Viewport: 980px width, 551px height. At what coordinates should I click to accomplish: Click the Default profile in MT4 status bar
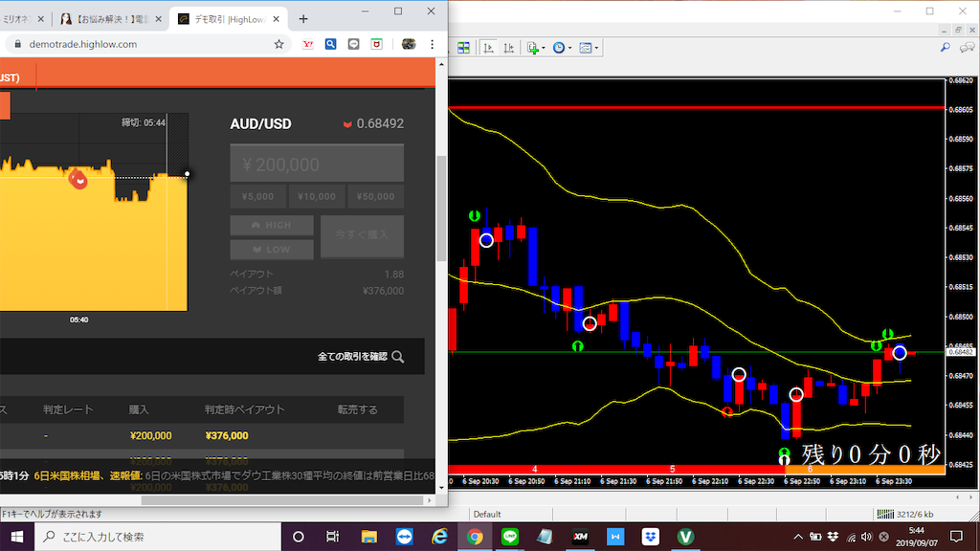[487, 514]
